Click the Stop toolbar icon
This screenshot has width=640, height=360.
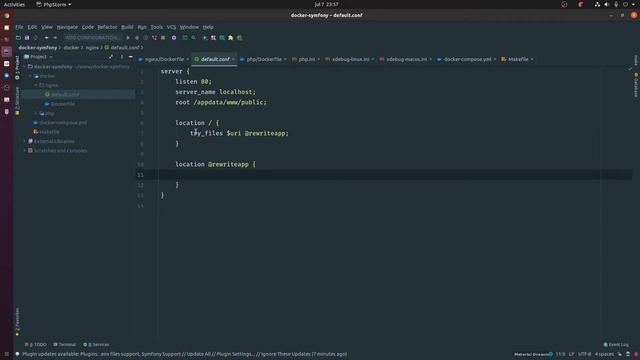coord(163,38)
